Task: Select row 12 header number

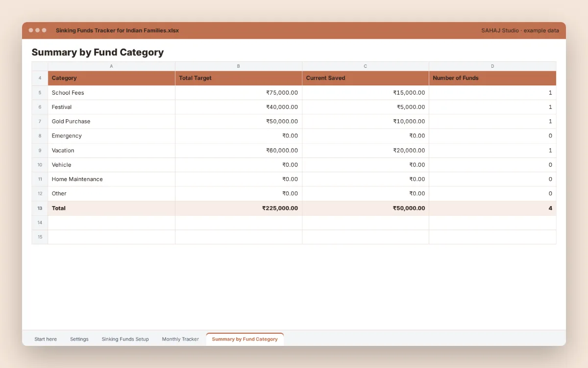Action: pyautogui.click(x=40, y=193)
